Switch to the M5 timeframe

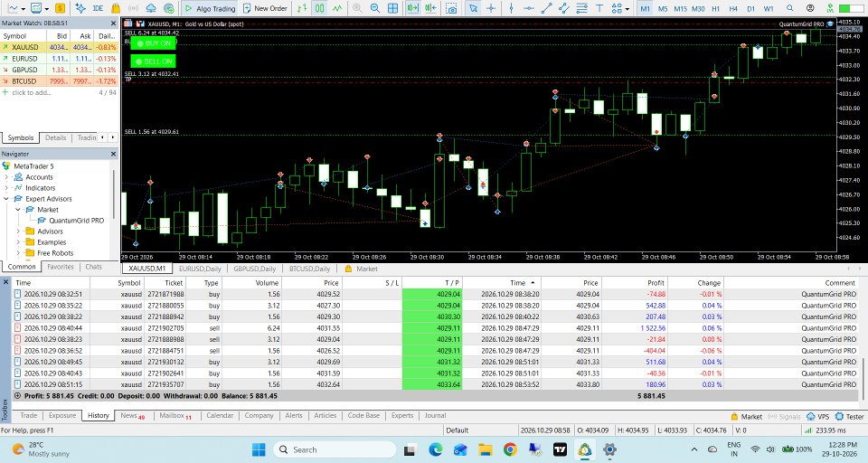click(x=663, y=8)
